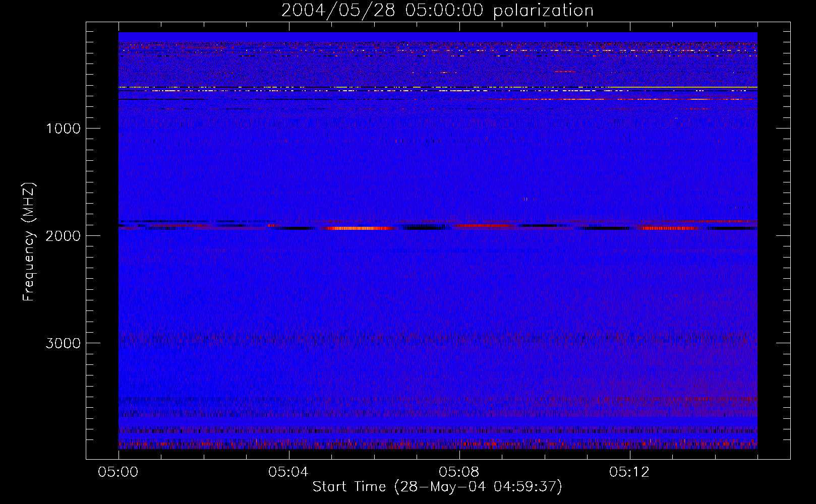Click the plot title "2004/05/28 05:00:00 polarization"
The image size is (816, 504).
click(x=437, y=11)
